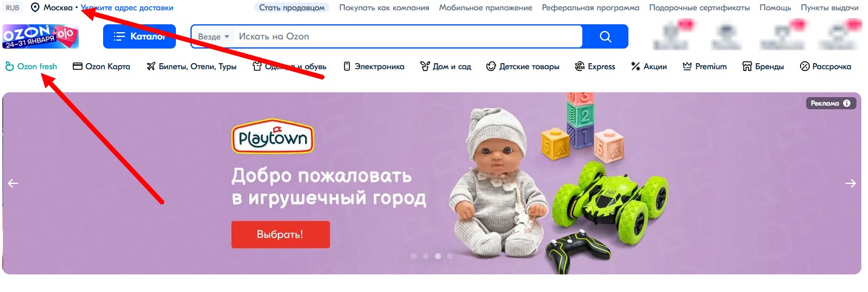Image resolution: width=868 pixels, height=292 pixels.
Task: Show the next banner with the right arrow
Action: point(850,183)
